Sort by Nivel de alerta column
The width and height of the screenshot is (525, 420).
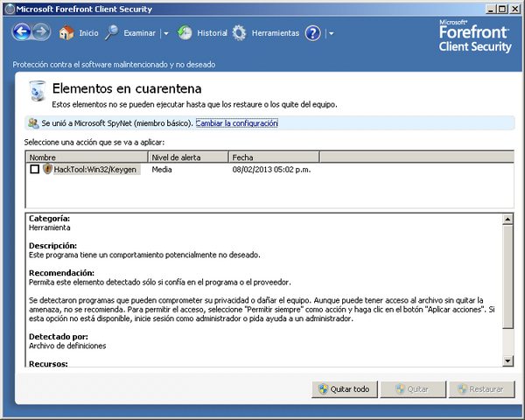(188, 157)
